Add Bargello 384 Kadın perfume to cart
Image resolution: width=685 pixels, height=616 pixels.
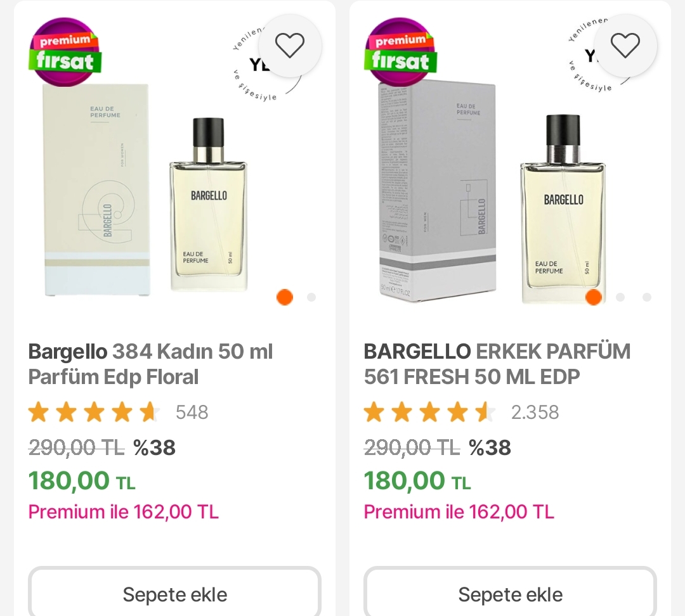tap(174, 594)
